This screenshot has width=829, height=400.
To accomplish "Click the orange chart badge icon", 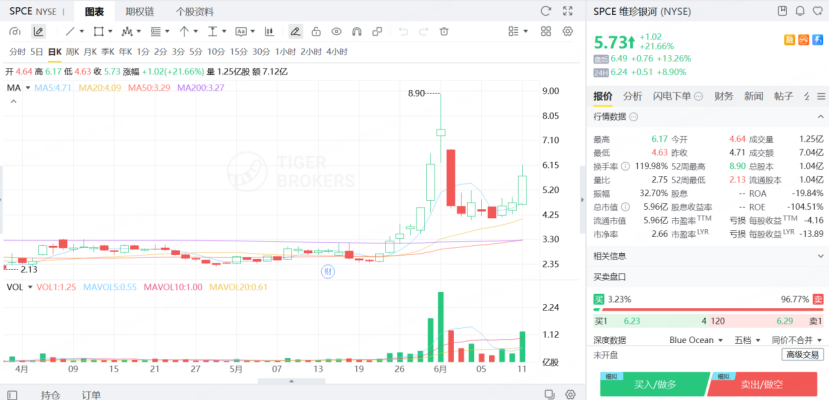I will (804, 40).
